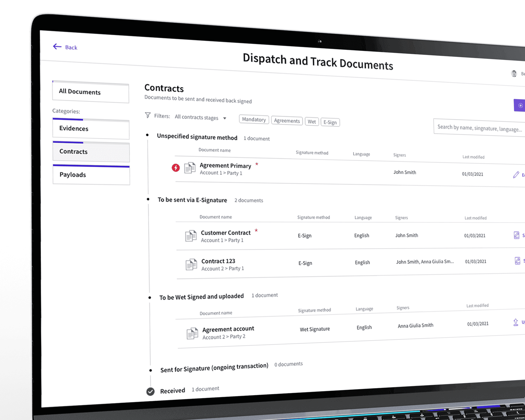Toggle the Mandatory filter chip
525x420 pixels.
click(x=254, y=119)
